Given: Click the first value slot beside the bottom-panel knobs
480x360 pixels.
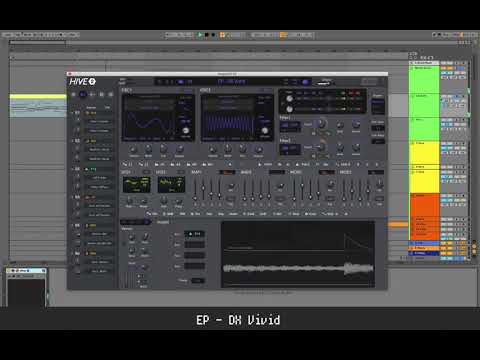Looking at the screenshot, I should tap(194, 234).
